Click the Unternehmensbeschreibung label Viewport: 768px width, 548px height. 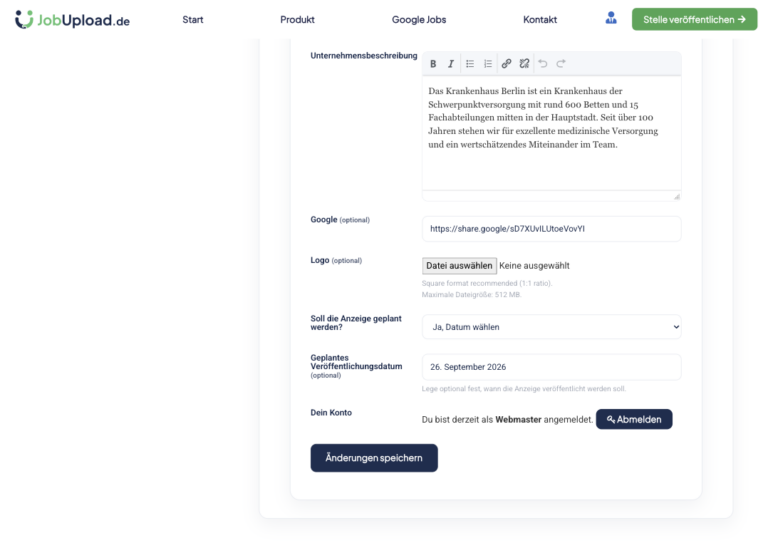tap(364, 56)
